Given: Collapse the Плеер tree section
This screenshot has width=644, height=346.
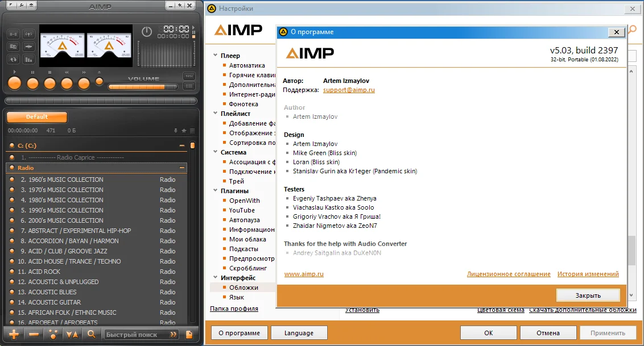Looking at the screenshot, I should click(215, 55).
